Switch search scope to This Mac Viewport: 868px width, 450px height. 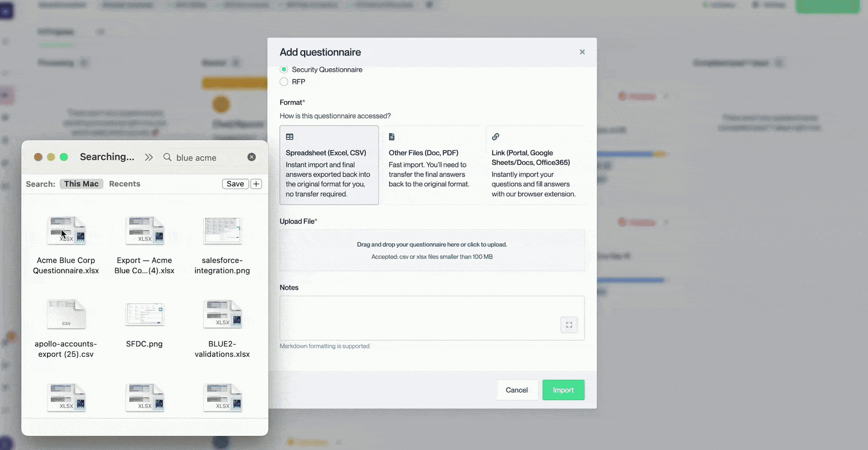point(81,184)
